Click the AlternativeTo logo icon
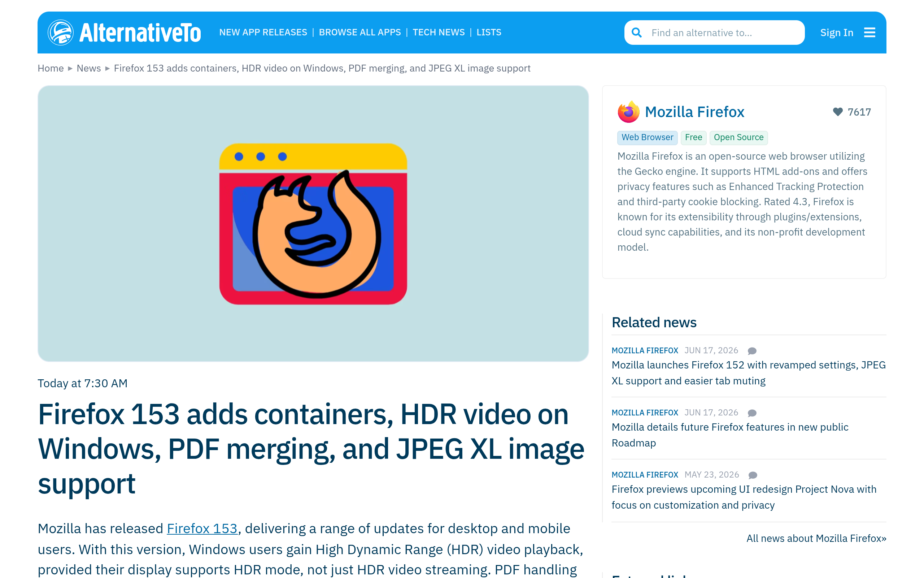The width and height of the screenshot is (924, 578). point(60,33)
